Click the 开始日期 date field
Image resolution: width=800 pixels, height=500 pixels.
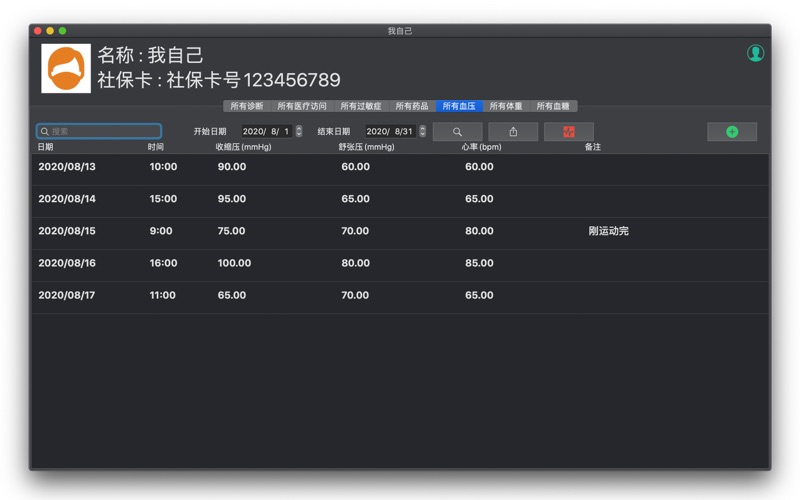[266, 131]
